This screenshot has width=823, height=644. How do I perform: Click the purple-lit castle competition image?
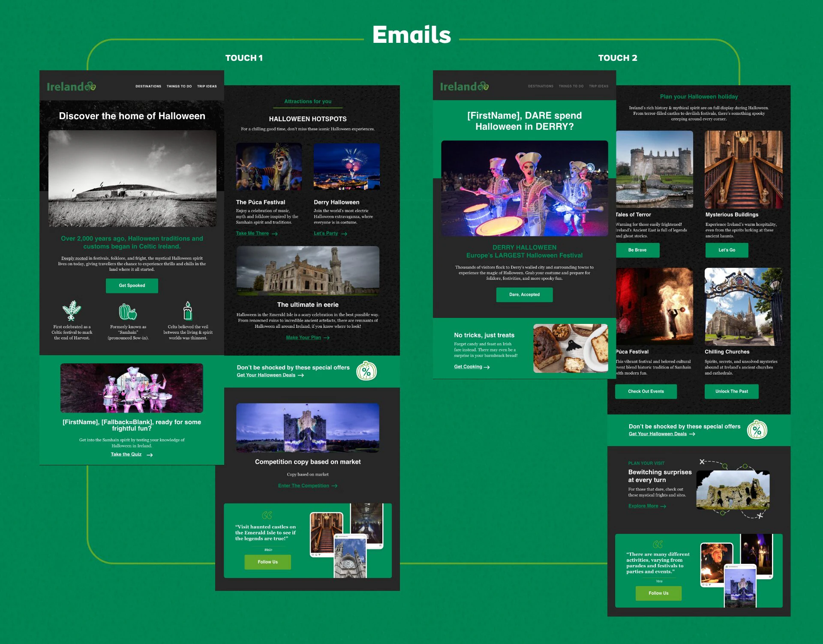(x=308, y=428)
